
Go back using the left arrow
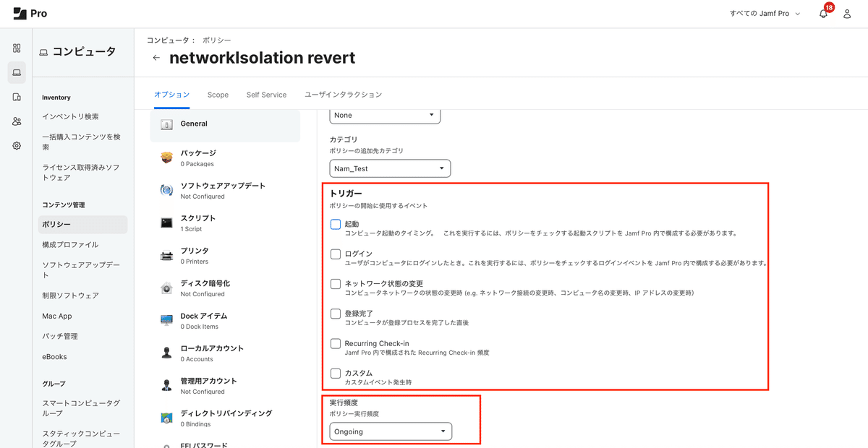point(156,58)
